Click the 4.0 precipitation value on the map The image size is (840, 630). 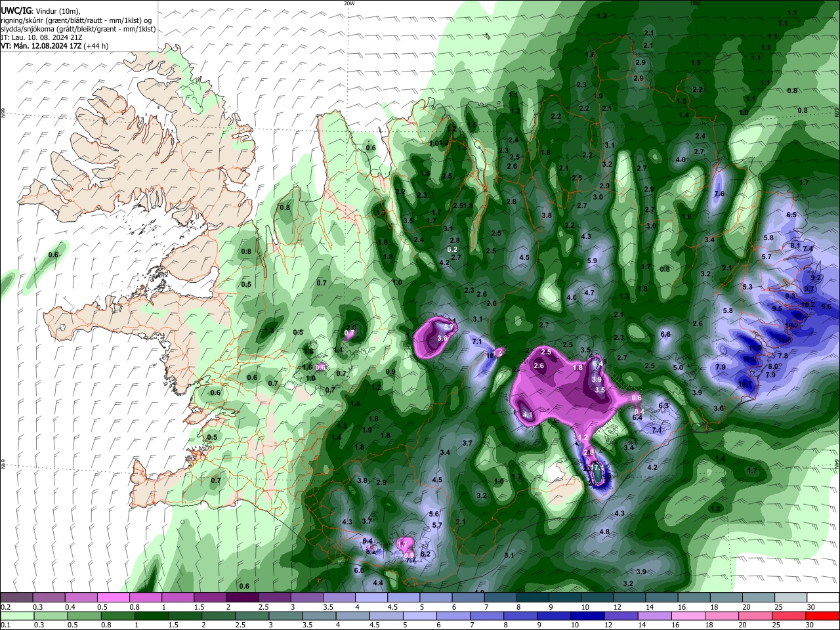click(x=681, y=159)
